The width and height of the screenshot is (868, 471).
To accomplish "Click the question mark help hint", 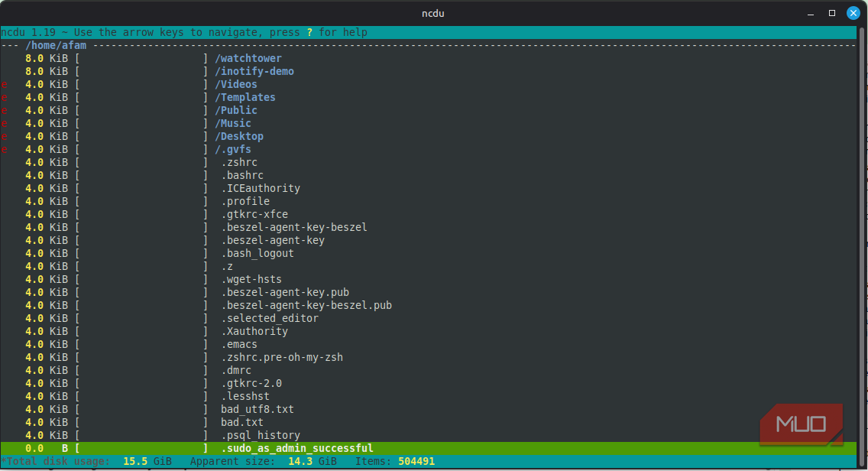I will [x=309, y=33].
